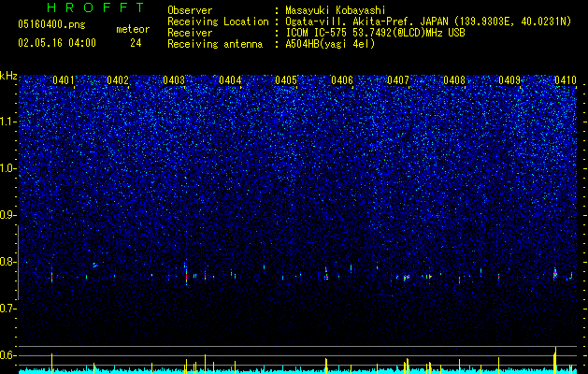The height and width of the screenshot is (374, 588).
Task: Click the Receiving antenna label
Action: point(215,44)
